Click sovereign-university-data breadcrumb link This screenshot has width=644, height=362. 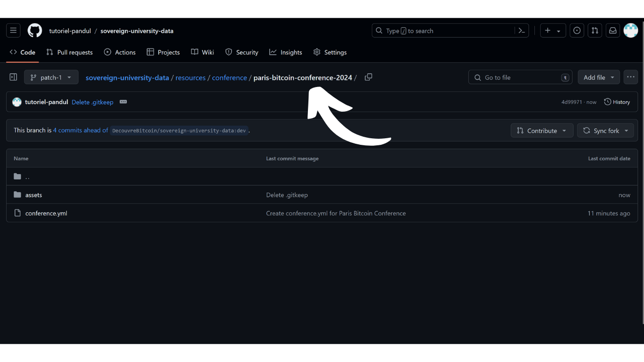[x=127, y=77]
